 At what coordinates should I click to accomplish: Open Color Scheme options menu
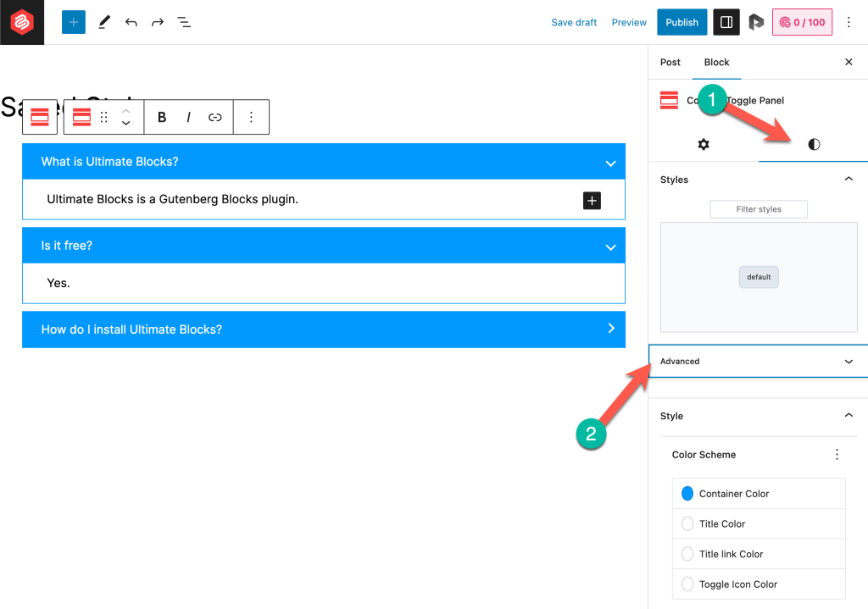click(x=837, y=454)
